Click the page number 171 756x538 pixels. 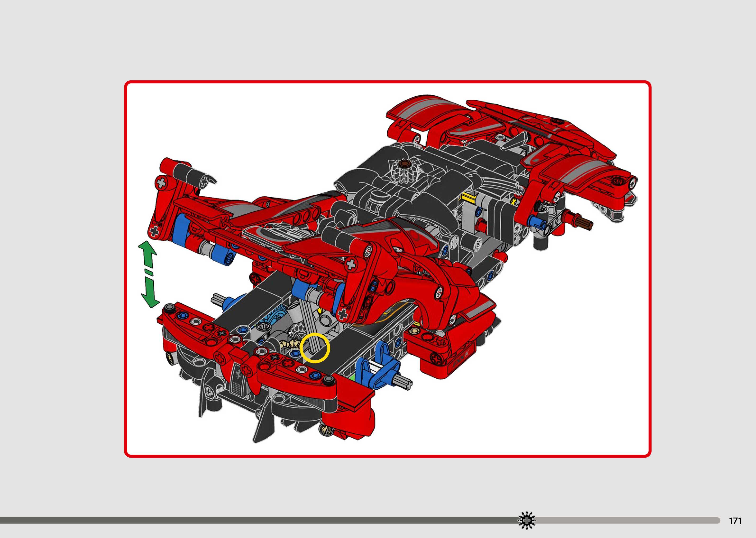pyautogui.click(x=735, y=521)
